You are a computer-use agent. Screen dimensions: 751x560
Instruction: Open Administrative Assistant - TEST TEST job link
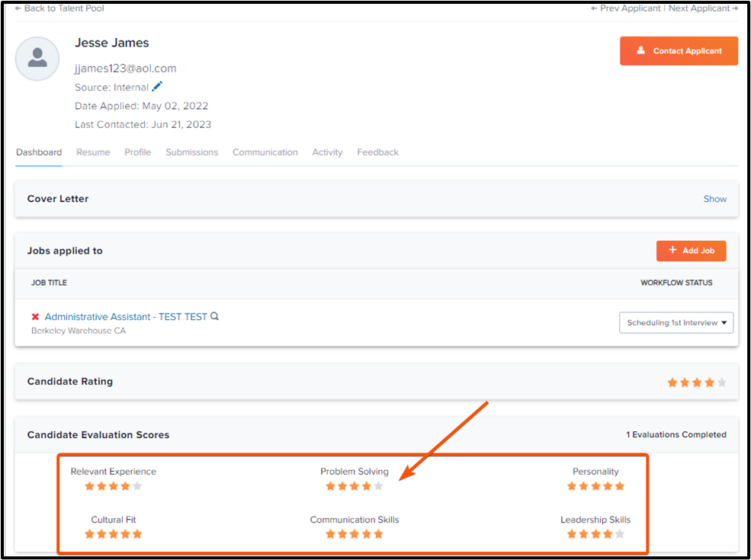pyautogui.click(x=126, y=317)
